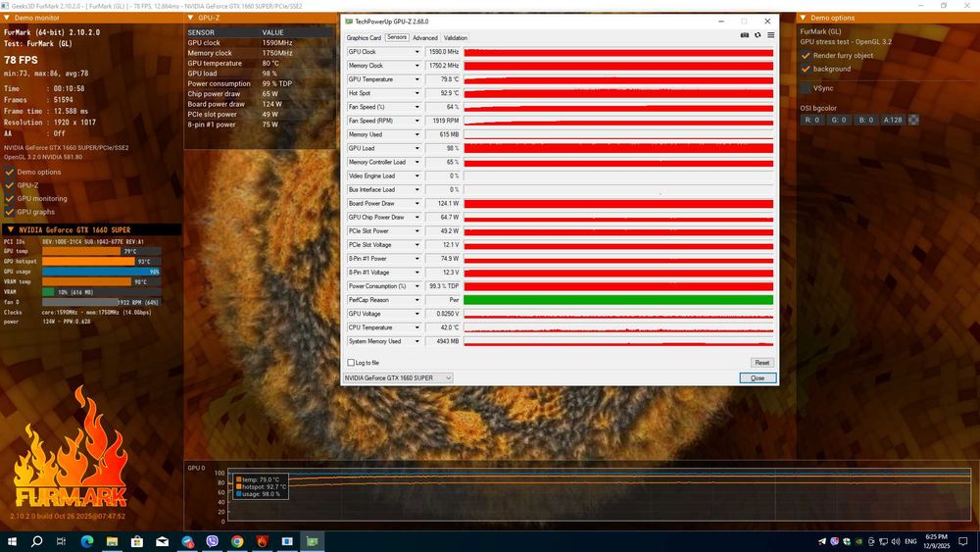Select the Sensors tab
This screenshot has width=980, height=552.
tap(397, 37)
